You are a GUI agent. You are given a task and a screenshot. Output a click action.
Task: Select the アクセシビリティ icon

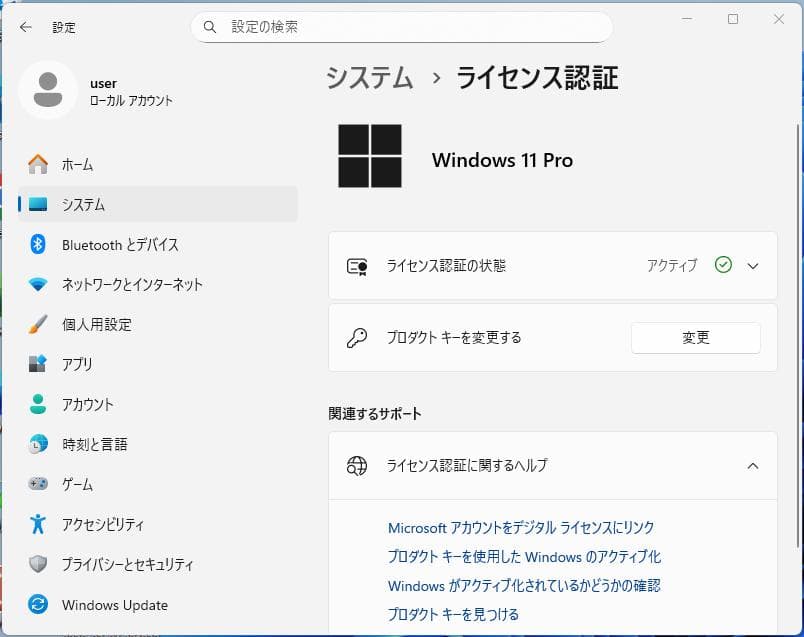pyautogui.click(x=37, y=524)
